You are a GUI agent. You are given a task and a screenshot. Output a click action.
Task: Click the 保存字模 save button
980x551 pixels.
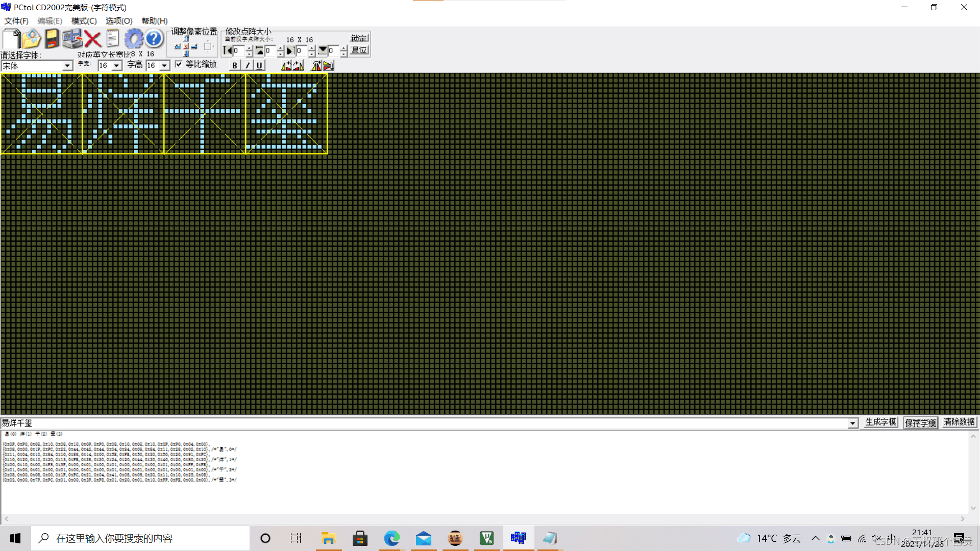pos(920,423)
